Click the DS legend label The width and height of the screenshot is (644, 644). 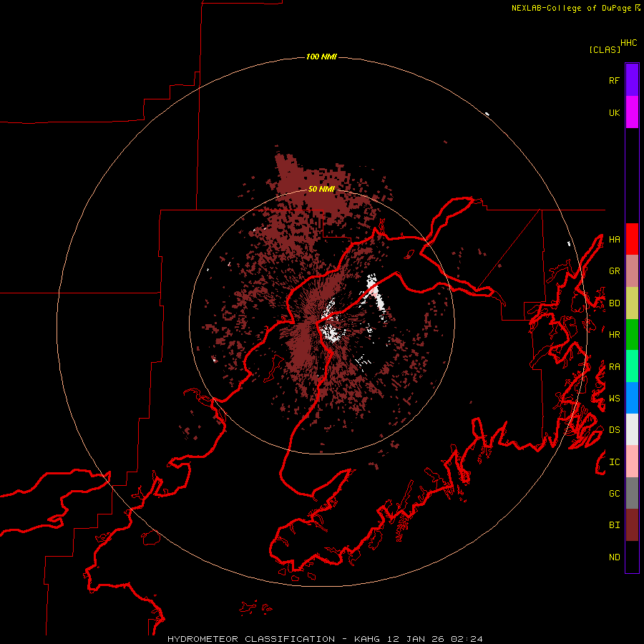[x=615, y=430]
